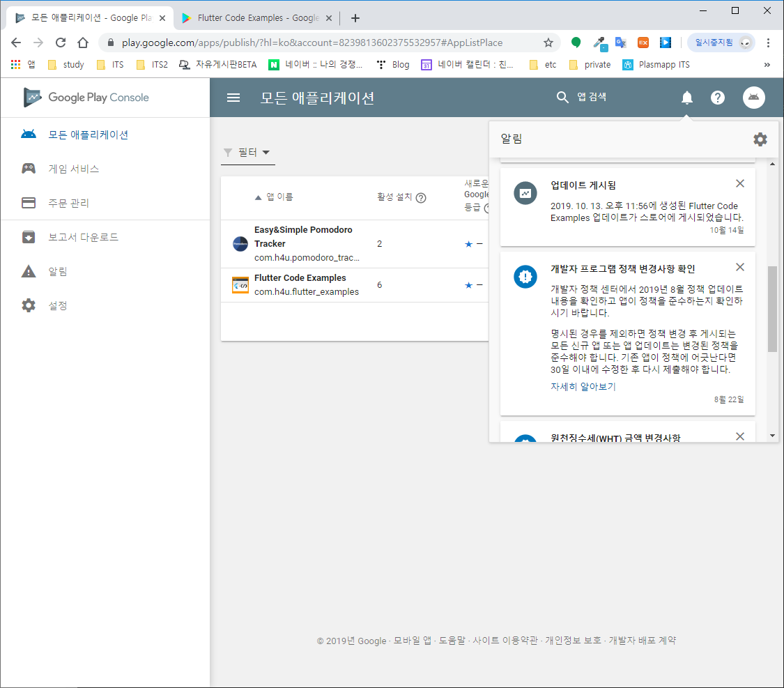The image size is (784, 688).
Task: Open the hamburger navigation menu
Action: point(233,98)
